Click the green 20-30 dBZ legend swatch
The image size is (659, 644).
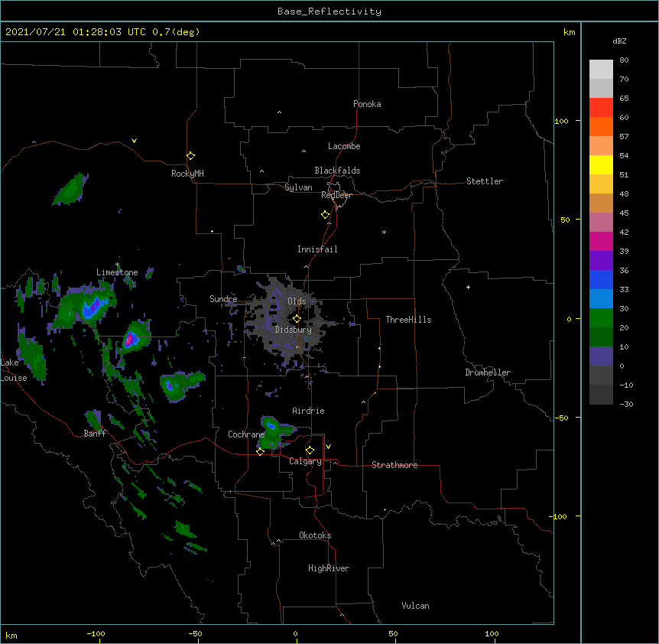point(601,318)
